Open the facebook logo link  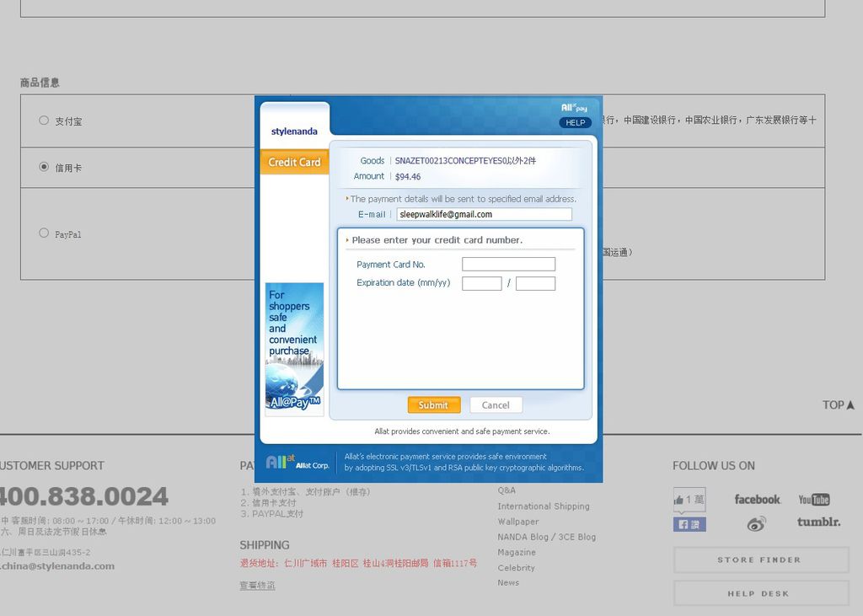click(758, 500)
